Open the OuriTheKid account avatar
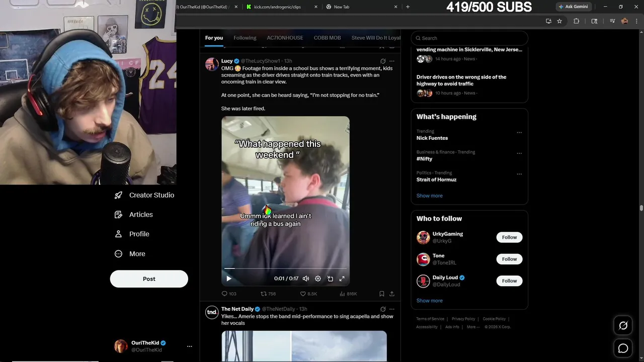This screenshot has height=362, width=644. point(121,346)
